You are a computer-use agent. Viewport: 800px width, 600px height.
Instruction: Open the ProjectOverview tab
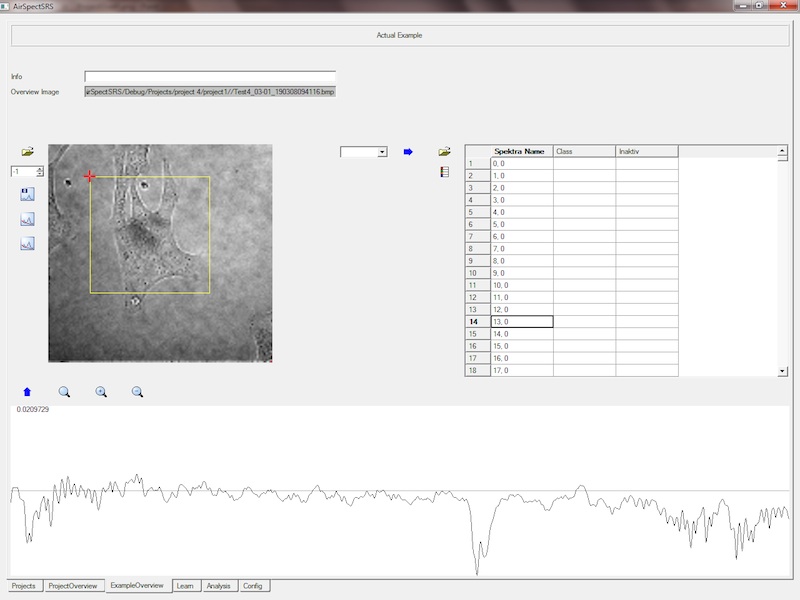73,586
